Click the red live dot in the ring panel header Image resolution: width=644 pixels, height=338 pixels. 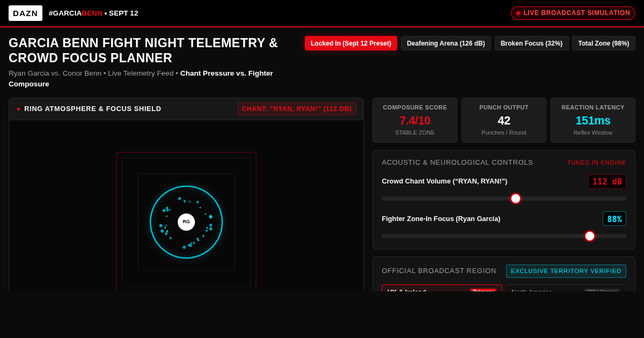tap(18, 109)
